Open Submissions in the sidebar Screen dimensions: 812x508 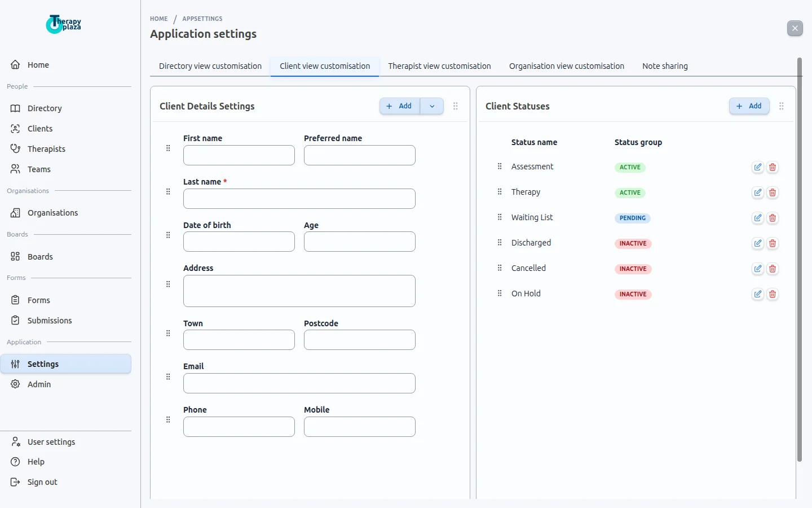[66, 321]
